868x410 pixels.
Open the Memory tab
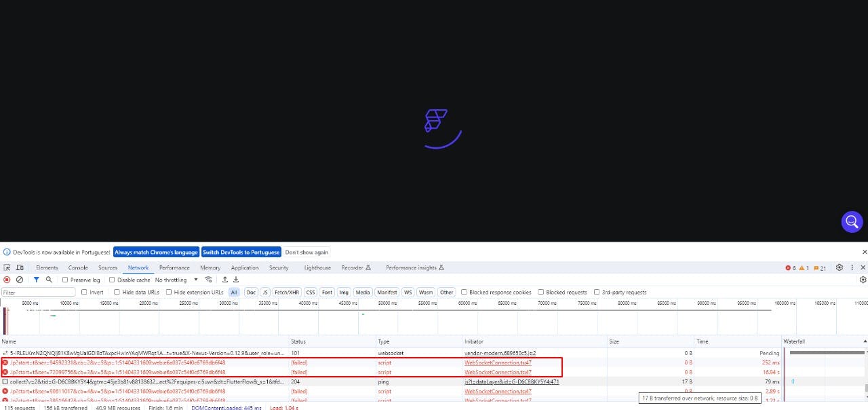(210, 267)
